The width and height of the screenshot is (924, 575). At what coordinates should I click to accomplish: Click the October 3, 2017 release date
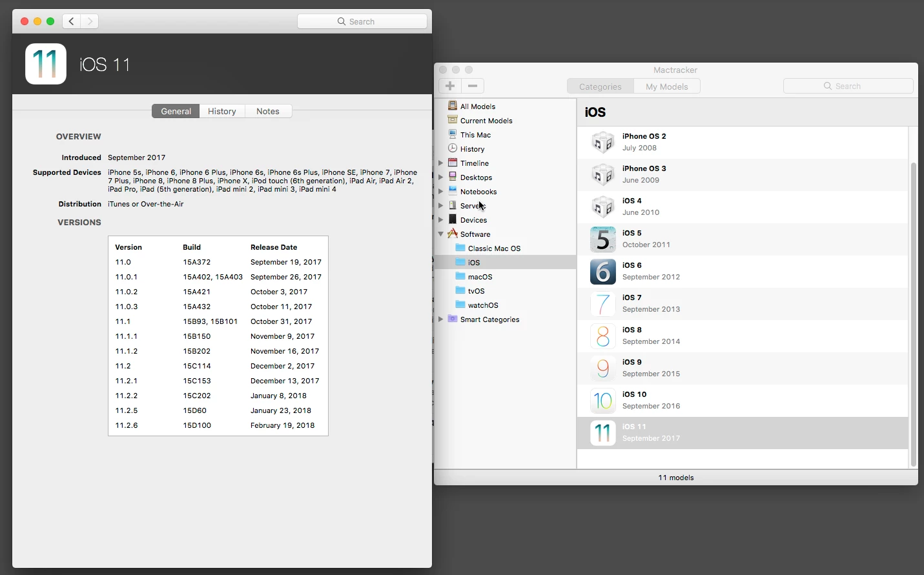click(x=279, y=292)
